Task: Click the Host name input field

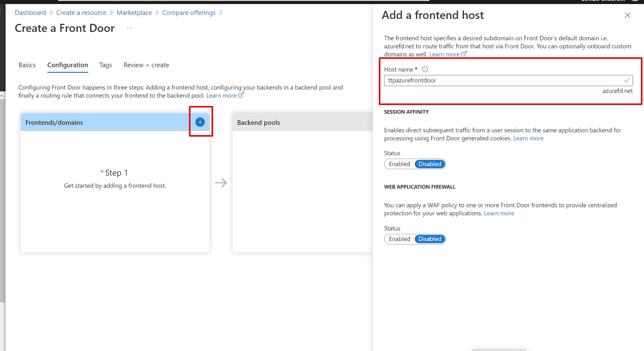Action: (x=502, y=81)
